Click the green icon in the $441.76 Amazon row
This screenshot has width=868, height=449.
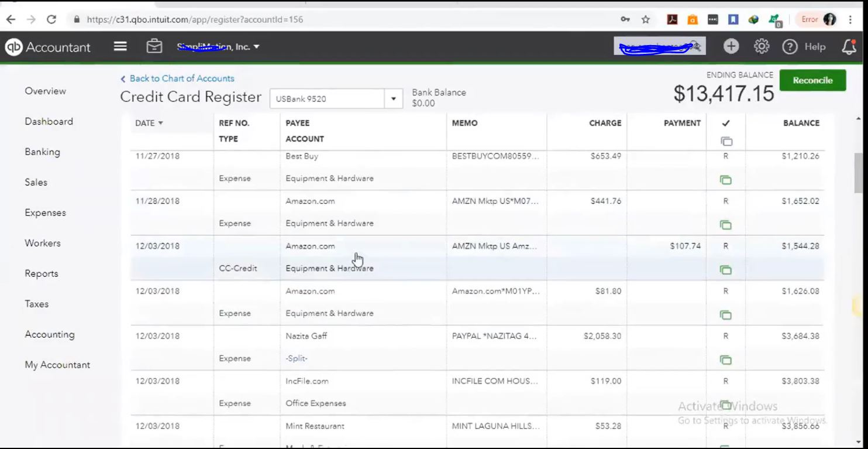(x=726, y=225)
